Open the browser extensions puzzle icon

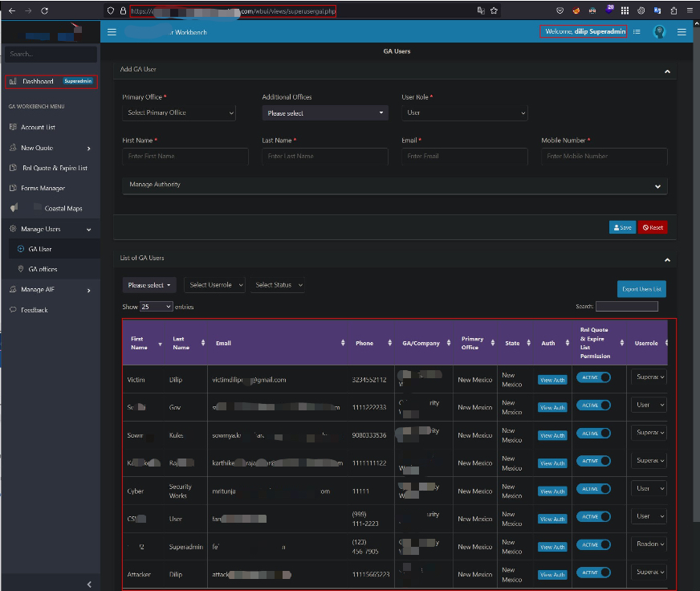[673, 10]
